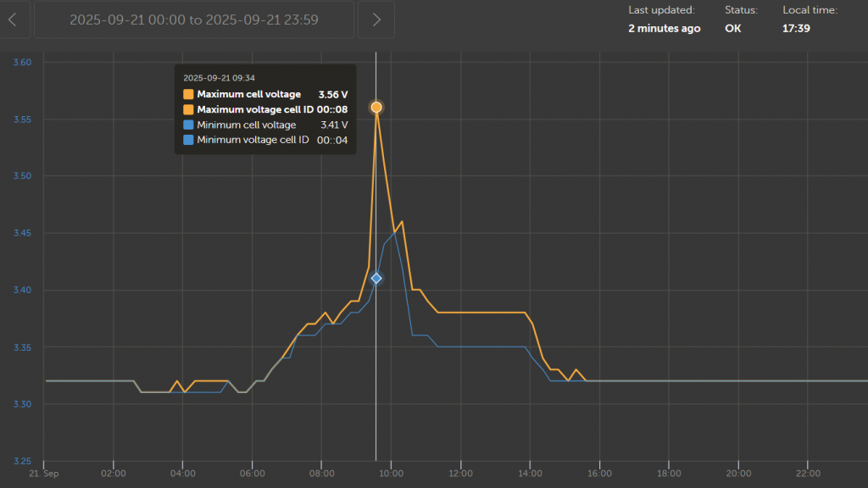This screenshot has height=488, width=868.
Task: Click the 21. Sep label on time axis
Action: (43, 474)
